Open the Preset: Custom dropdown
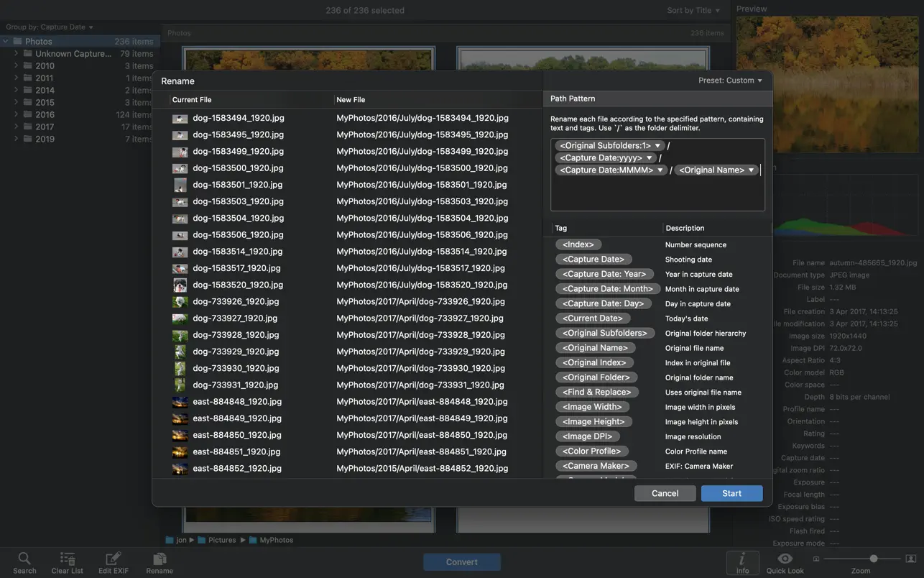The height and width of the screenshot is (578, 924). [730, 81]
